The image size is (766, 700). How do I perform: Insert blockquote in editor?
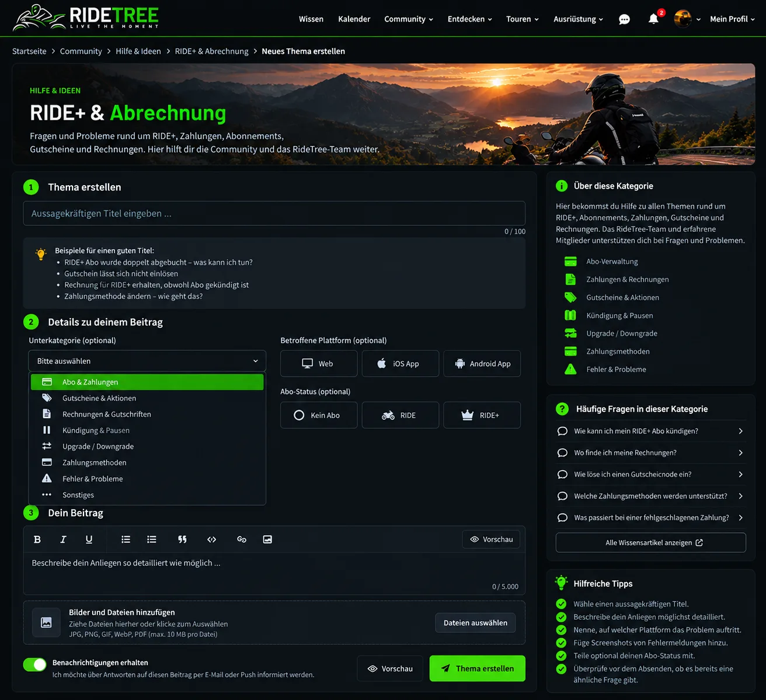[182, 539]
